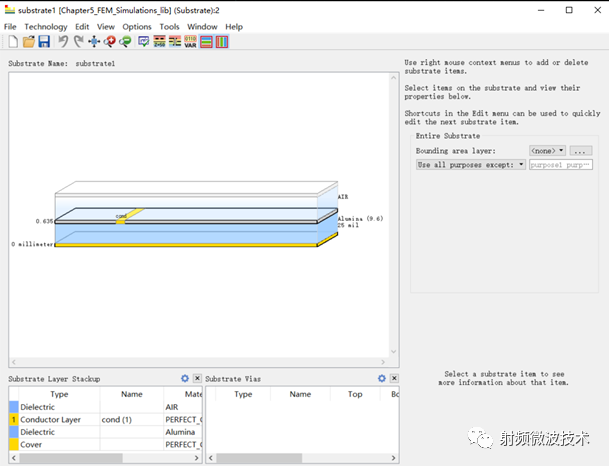Open the Options menu
Image resolution: width=609 pixels, height=466 pixels.
(x=137, y=27)
